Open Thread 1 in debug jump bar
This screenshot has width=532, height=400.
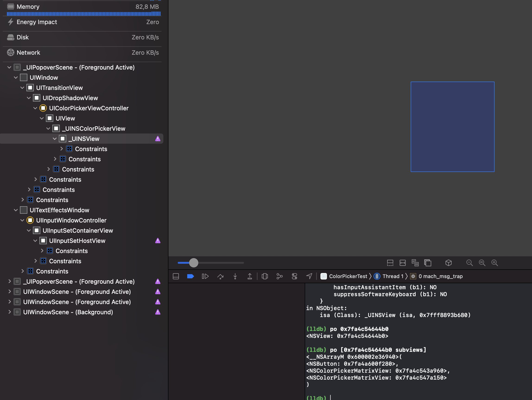pos(389,276)
